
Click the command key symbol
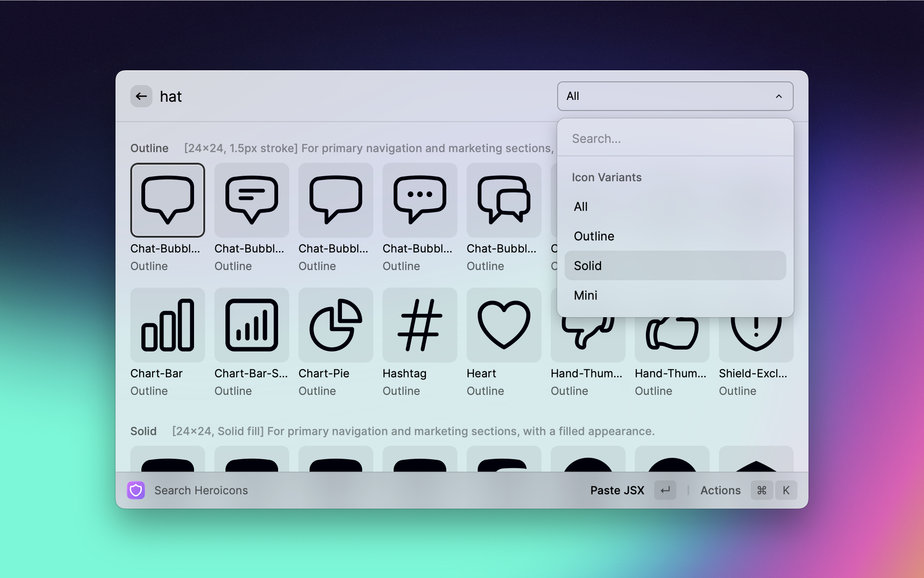[x=762, y=490]
